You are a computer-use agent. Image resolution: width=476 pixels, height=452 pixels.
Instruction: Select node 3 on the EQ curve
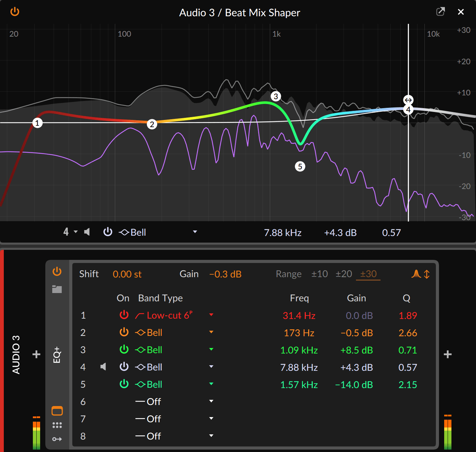[276, 97]
